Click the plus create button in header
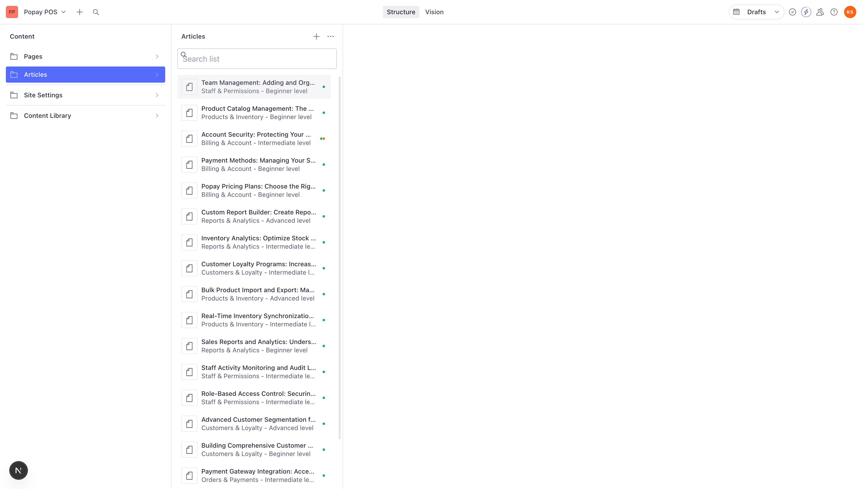 tap(79, 12)
